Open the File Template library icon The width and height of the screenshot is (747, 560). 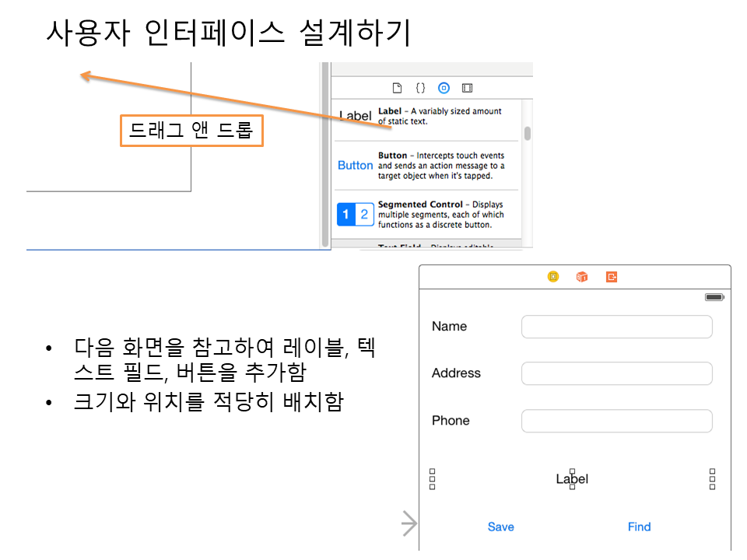(x=397, y=88)
